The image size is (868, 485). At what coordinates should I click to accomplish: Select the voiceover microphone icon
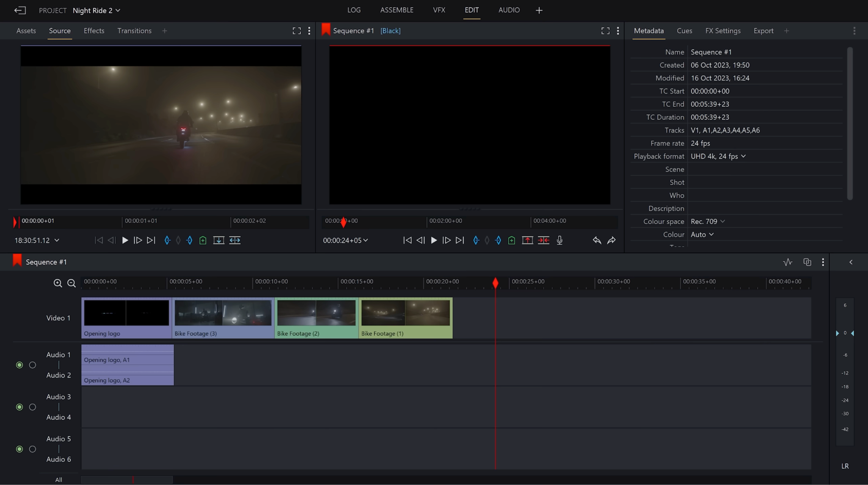pos(559,240)
